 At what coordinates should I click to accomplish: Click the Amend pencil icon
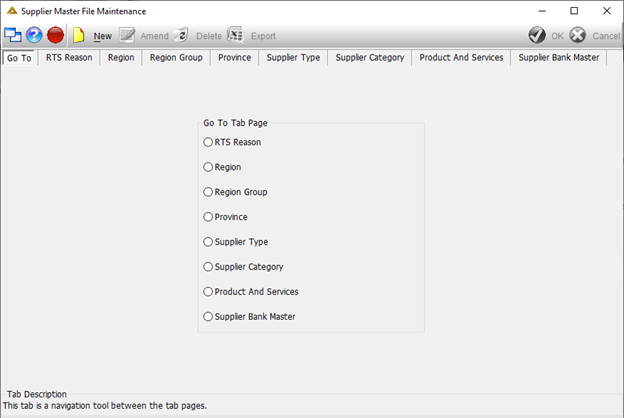(x=127, y=35)
